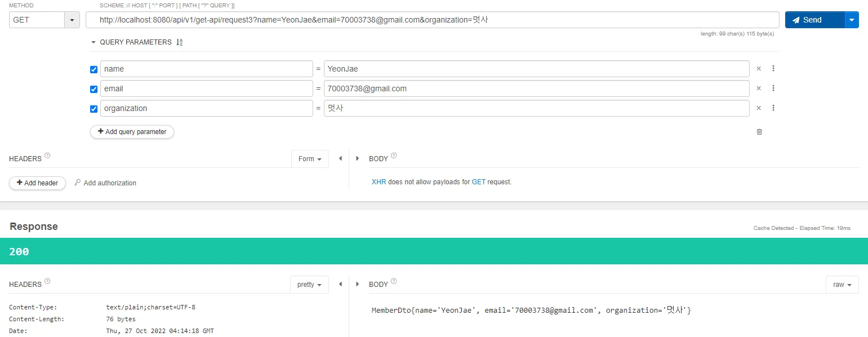
Task: Click the Send button
Action: coord(814,20)
